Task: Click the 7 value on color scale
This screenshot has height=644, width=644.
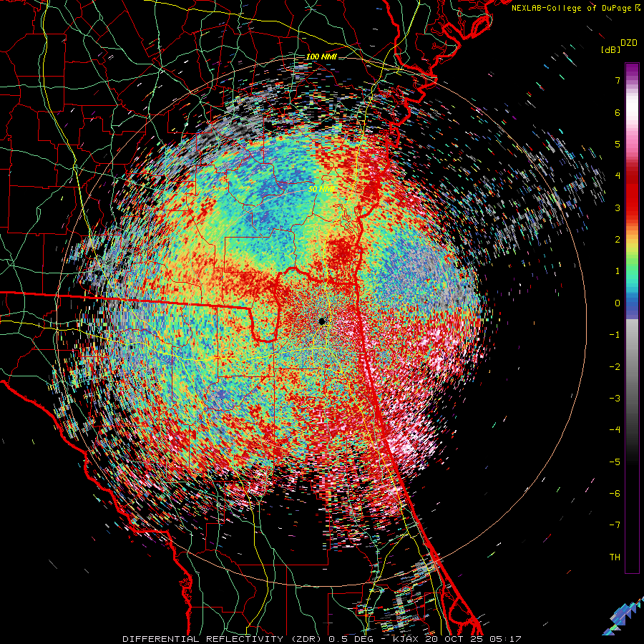Action: click(x=618, y=80)
